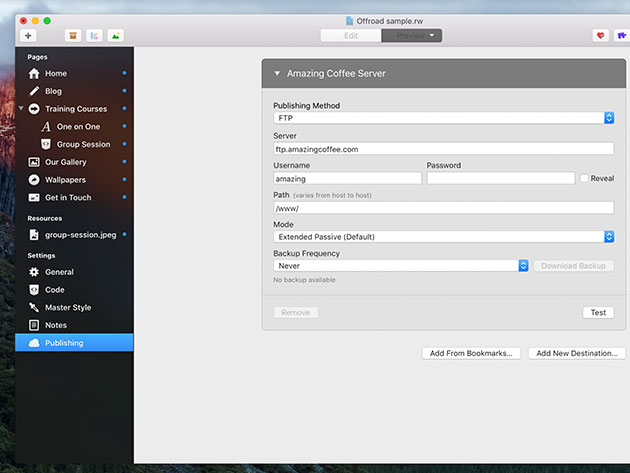Click the General settings gear icon
The height and width of the screenshot is (473, 630).
tap(34, 272)
